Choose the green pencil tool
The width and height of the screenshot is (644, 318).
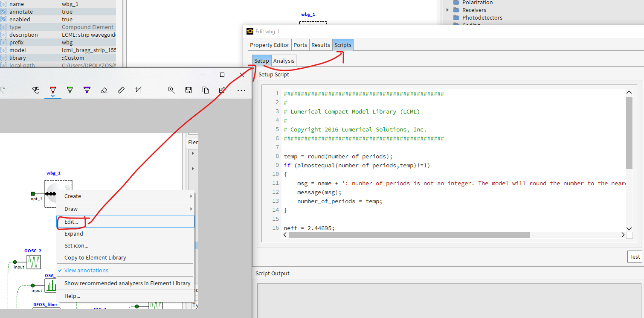click(70, 90)
